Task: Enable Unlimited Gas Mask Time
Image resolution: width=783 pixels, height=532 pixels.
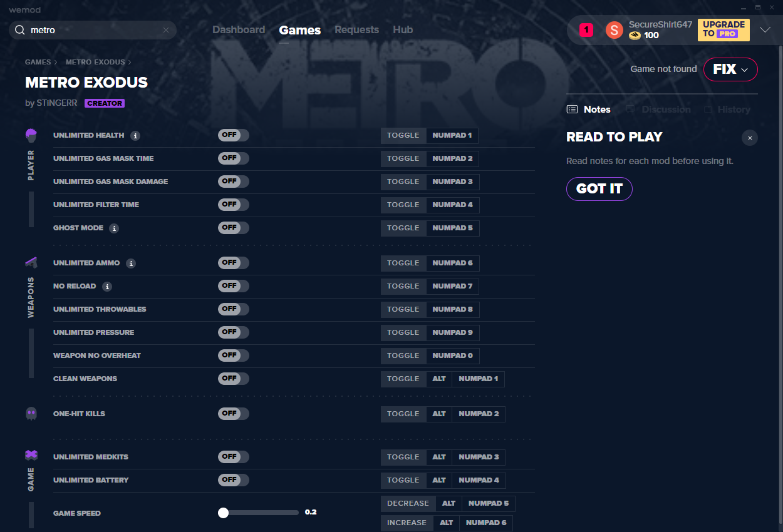Action: pyautogui.click(x=234, y=158)
